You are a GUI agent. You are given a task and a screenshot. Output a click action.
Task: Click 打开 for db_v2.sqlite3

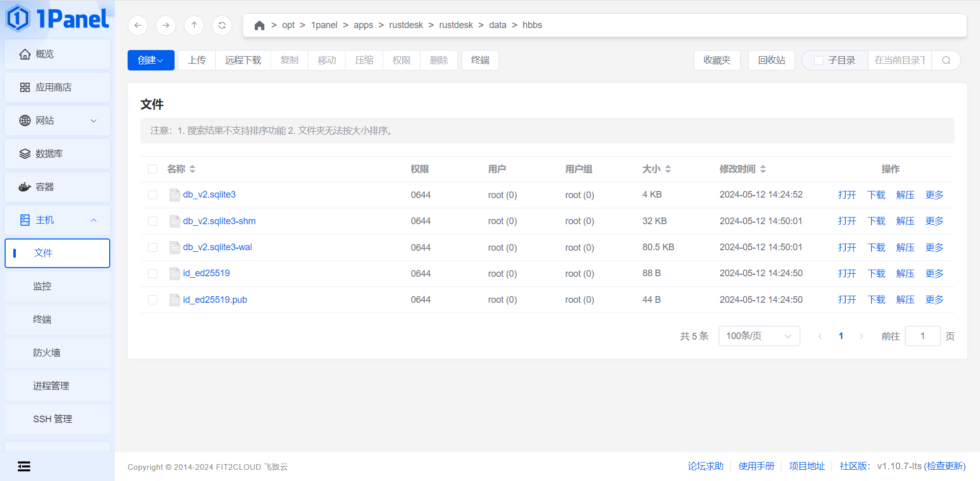click(847, 195)
